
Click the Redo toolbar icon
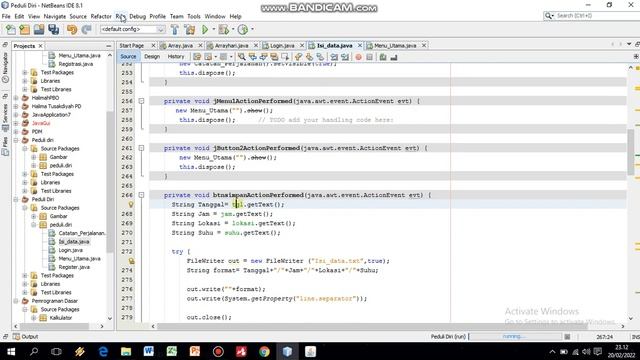tap(86, 29)
